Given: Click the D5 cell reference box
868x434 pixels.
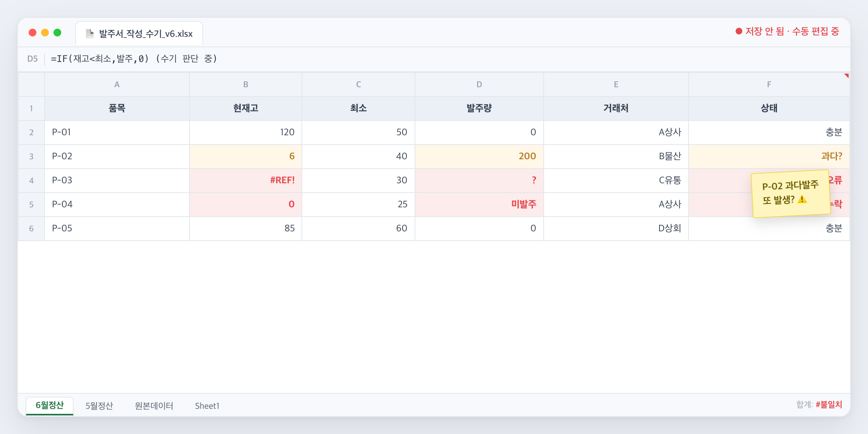Looking at the screenshot, I should (33, 59).
